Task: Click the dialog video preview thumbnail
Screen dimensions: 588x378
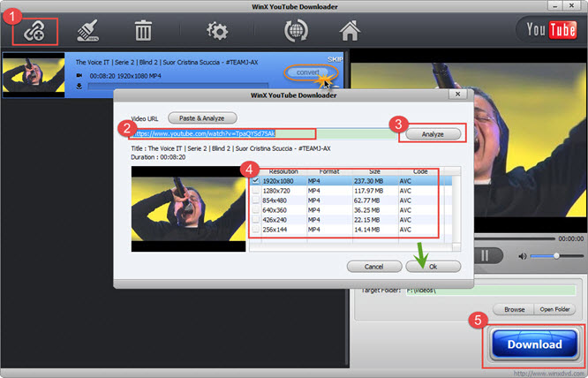Action: 188,209
